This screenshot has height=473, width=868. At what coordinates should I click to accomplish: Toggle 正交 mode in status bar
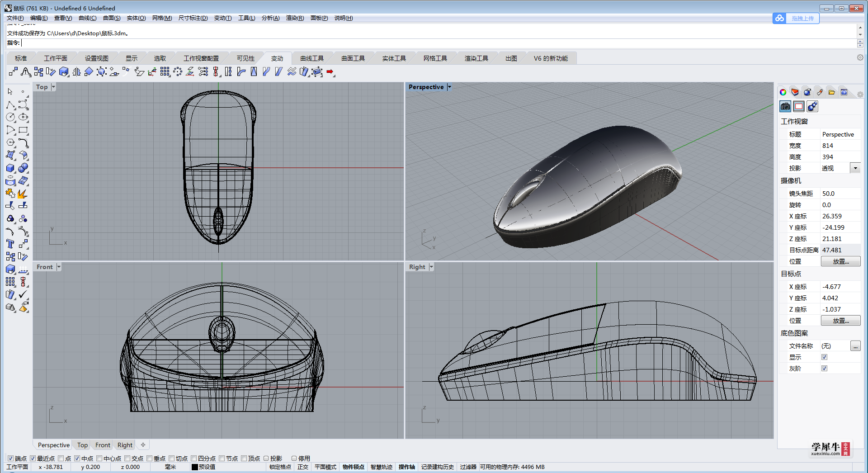[x=303, y=467]
